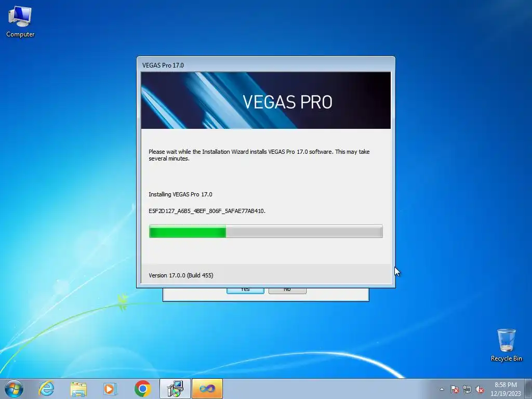Open Windows Media Player from the taskbar
The width and height of the screenshot is (532, 399).
110,389
